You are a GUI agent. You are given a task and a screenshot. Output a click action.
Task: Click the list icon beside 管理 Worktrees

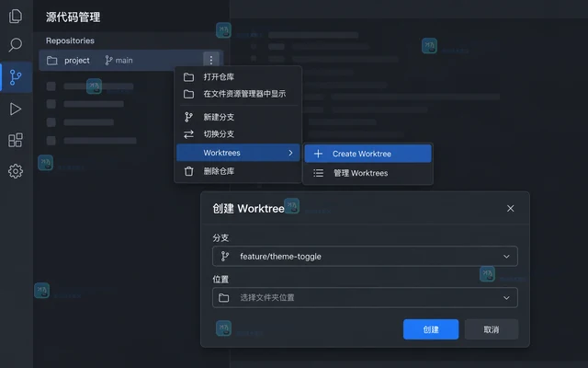coord(319,173)
